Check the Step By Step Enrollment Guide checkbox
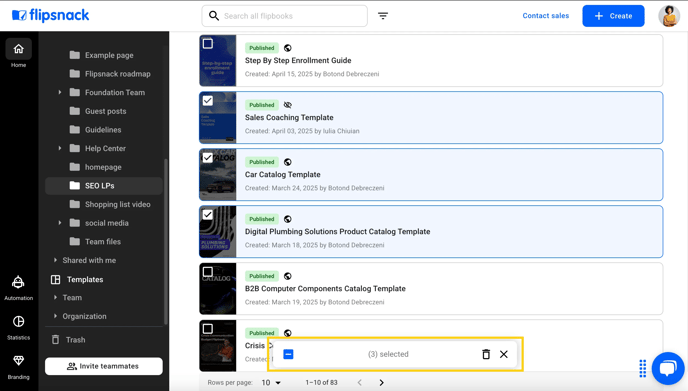This screenshot has width=688, height=391. (x=208, y=43)
